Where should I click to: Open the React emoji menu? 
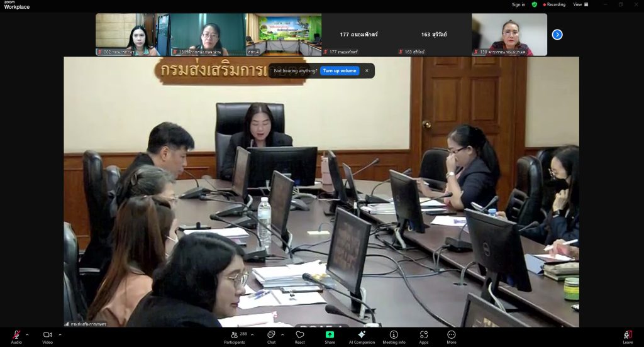pyautogui.click(x=300, y=335)
